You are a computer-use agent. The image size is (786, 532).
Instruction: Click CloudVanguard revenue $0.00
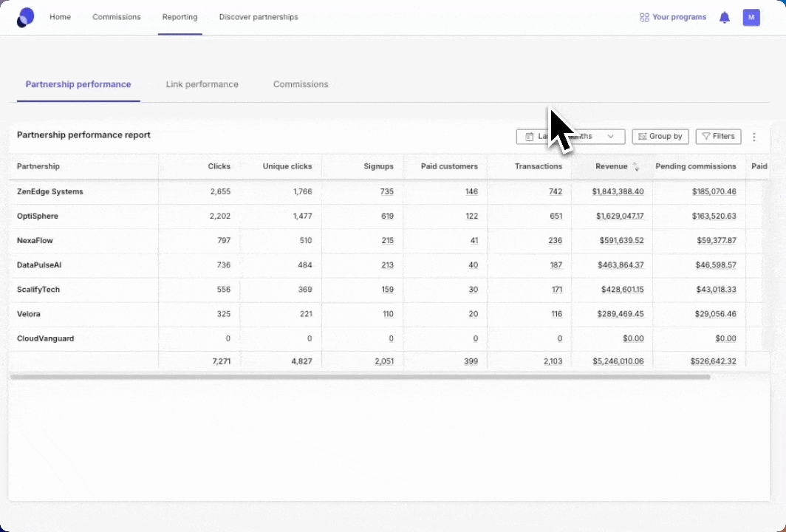633,338
